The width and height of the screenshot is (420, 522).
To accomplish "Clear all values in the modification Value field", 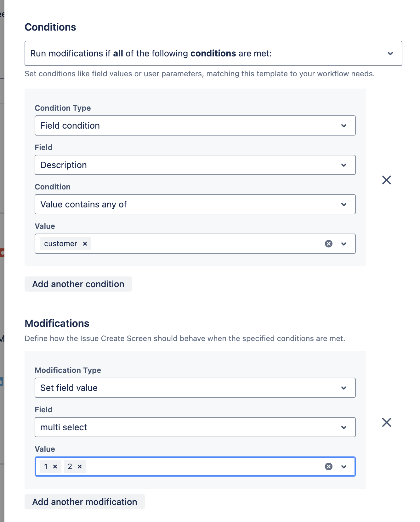I will point(329,467).
